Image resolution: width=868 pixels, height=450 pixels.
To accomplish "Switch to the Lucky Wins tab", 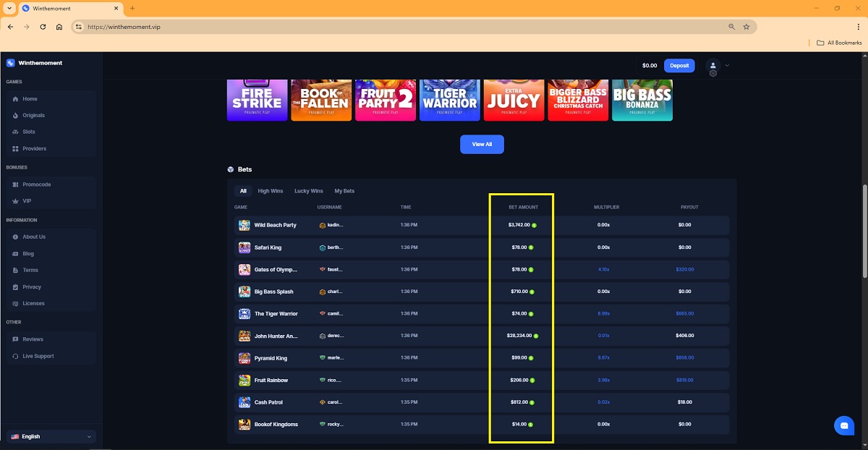I will pos(308,191).
